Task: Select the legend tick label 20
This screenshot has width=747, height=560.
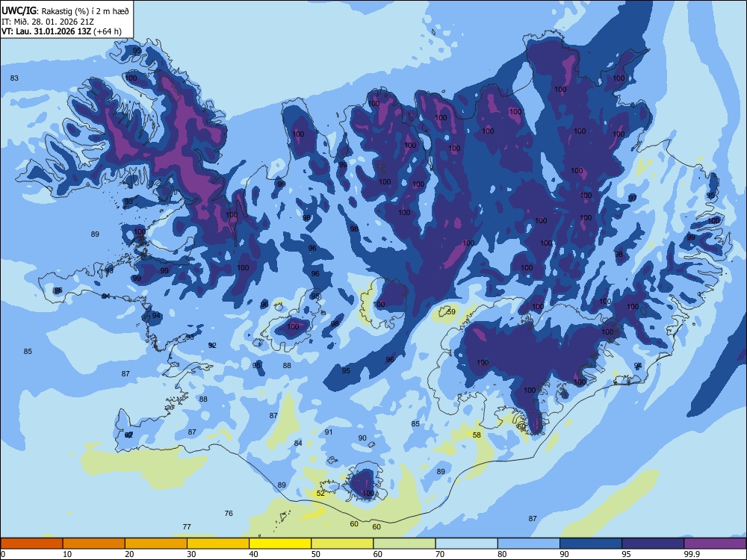Action: click(x=129, y=554)
